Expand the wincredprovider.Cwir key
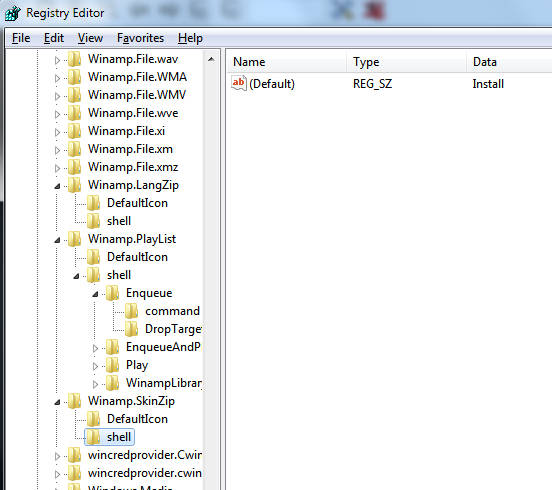This screenshot has width=552, height=490. tap(57, 456)
